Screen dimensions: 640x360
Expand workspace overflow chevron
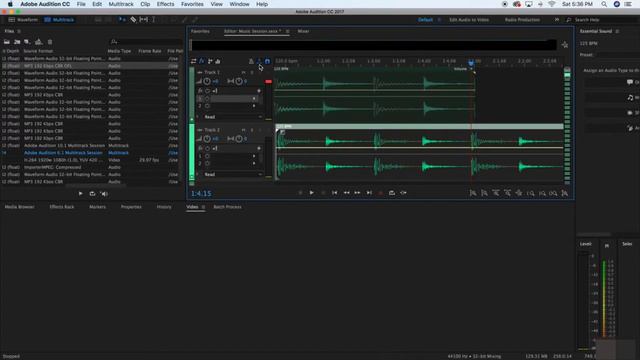pyautogui.click(x=557, y=20)
